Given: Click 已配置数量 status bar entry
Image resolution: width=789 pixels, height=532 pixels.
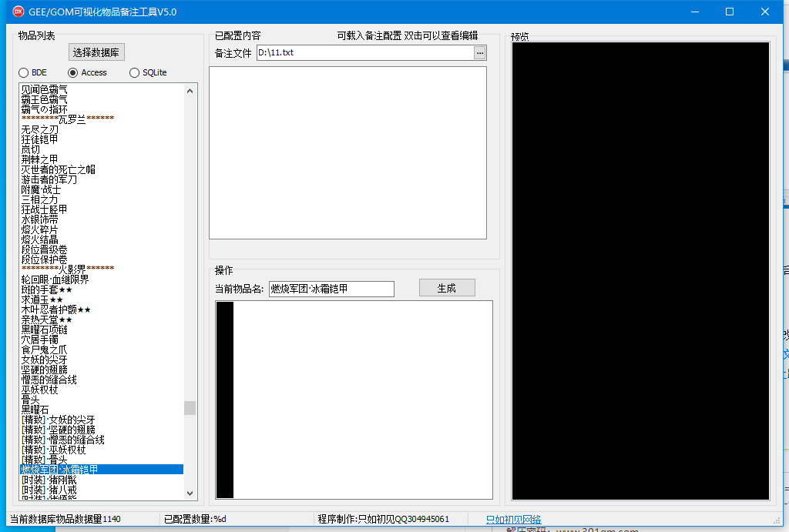Looking at the screenshot, I should point(195,520).
